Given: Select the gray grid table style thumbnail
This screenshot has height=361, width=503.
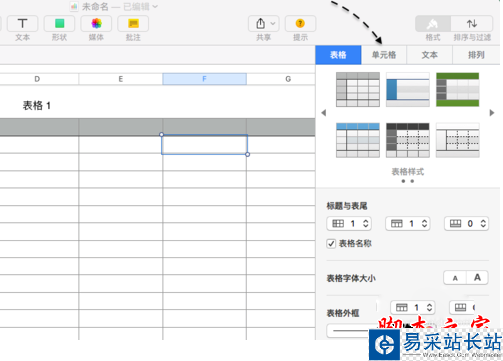Looking at the screenshot, I should pos(358,89).
